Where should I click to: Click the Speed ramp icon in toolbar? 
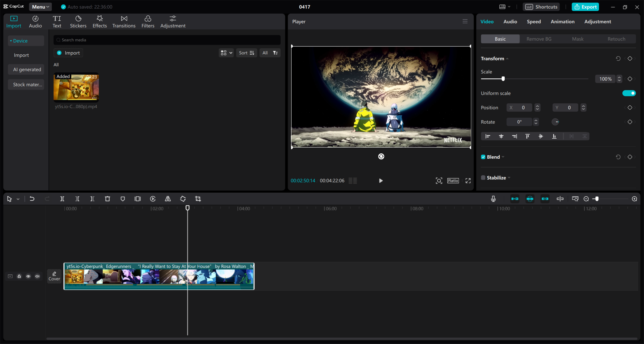[x=152, y=199]
